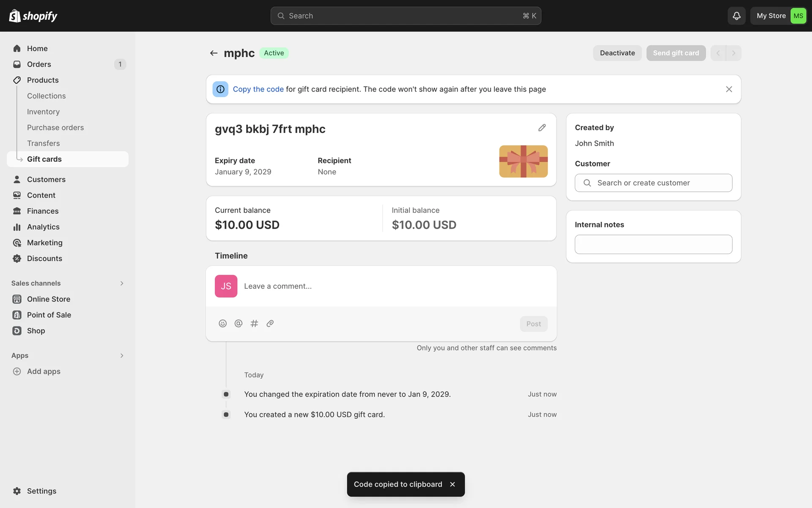Click the pencil edit icon on gift card
Viewport: 812px width, 508px height.
point(542,128)
